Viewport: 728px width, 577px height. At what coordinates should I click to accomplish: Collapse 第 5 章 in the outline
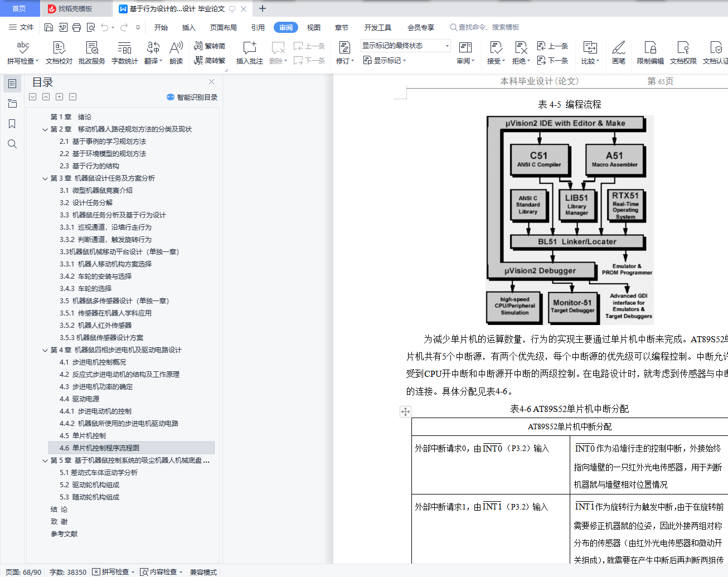(45, 460)
